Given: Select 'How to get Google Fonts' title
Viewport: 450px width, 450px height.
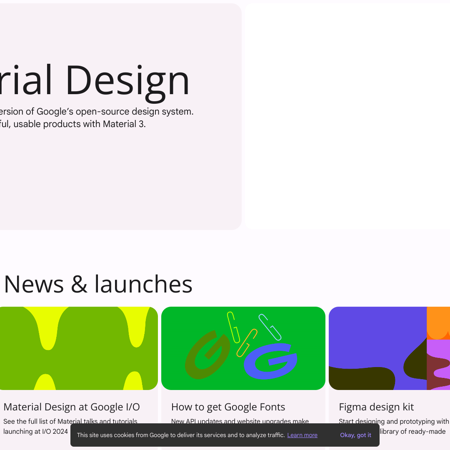Looking at the screenshot, I should [x=228, y=407].
